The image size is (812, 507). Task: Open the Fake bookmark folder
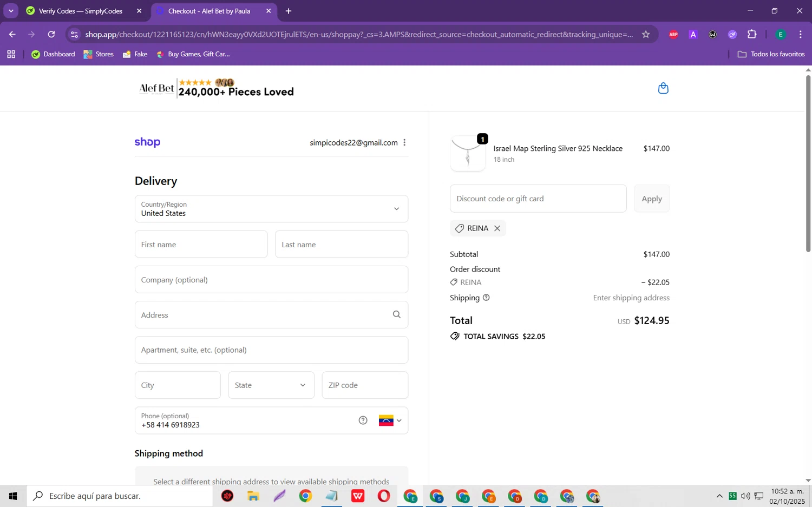pyautogui.click(x=135, y=54)
